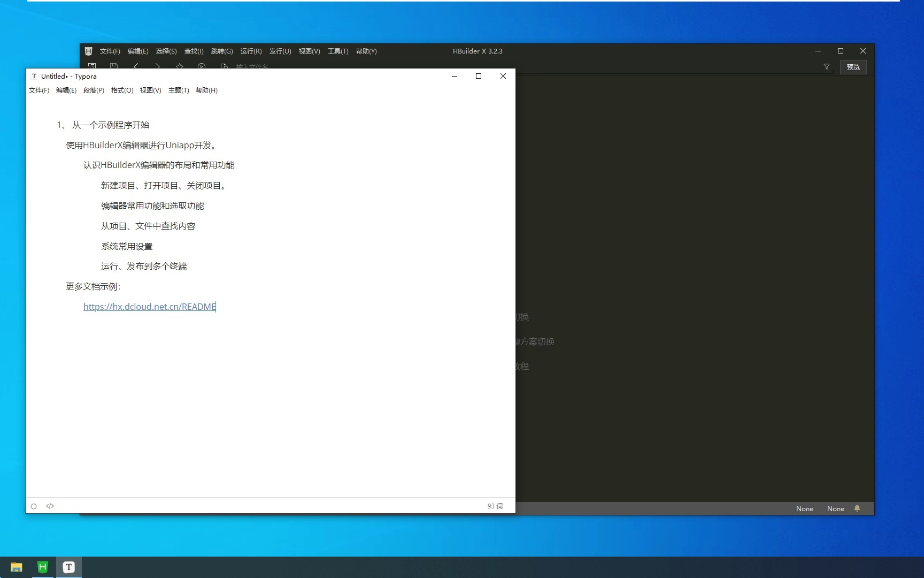Maximize the HBuilder X window
The height and width of the screenshot is (578, 924).
[x=841, y=51]
